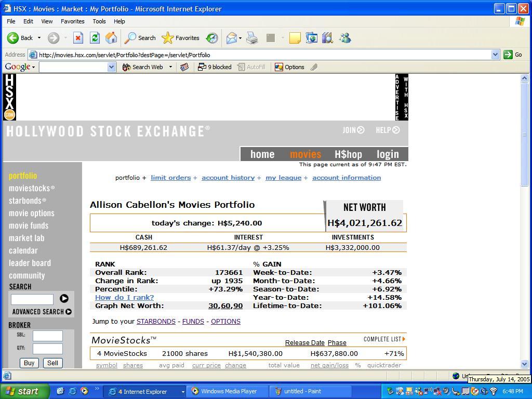Click the Forward arrow button
Screen dimensions: 532x399
click(x=54, y=38)
